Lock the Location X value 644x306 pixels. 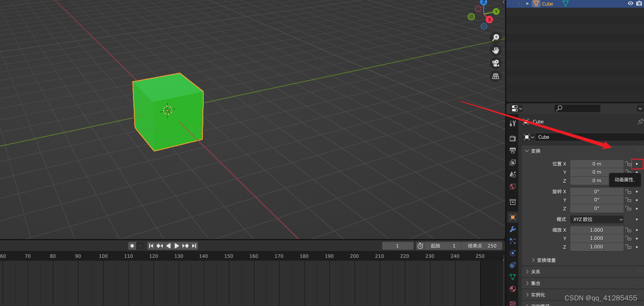pyautogui.click(x=628, y=164)
